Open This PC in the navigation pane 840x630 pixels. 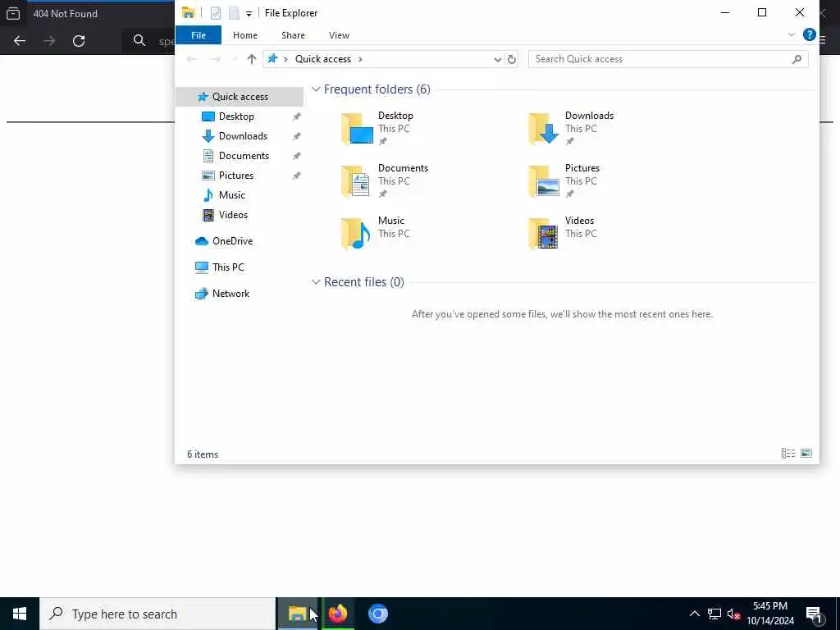(x=228, y=267)
